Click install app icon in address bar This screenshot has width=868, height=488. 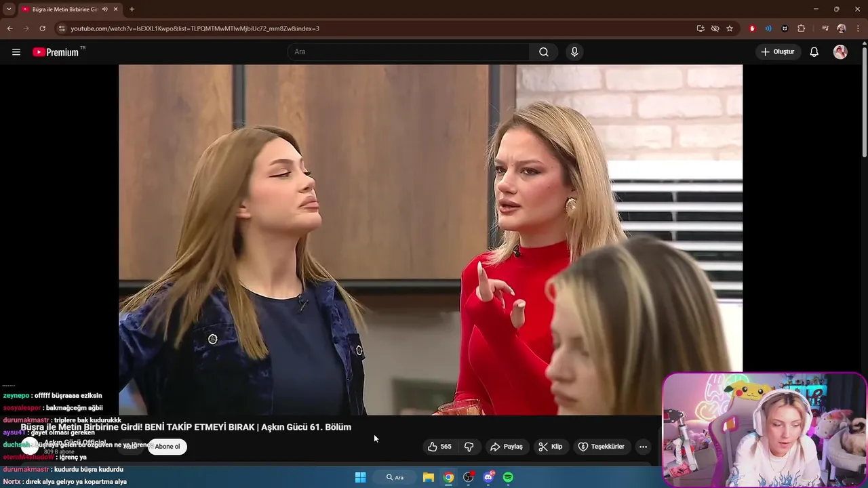[701, 28]
